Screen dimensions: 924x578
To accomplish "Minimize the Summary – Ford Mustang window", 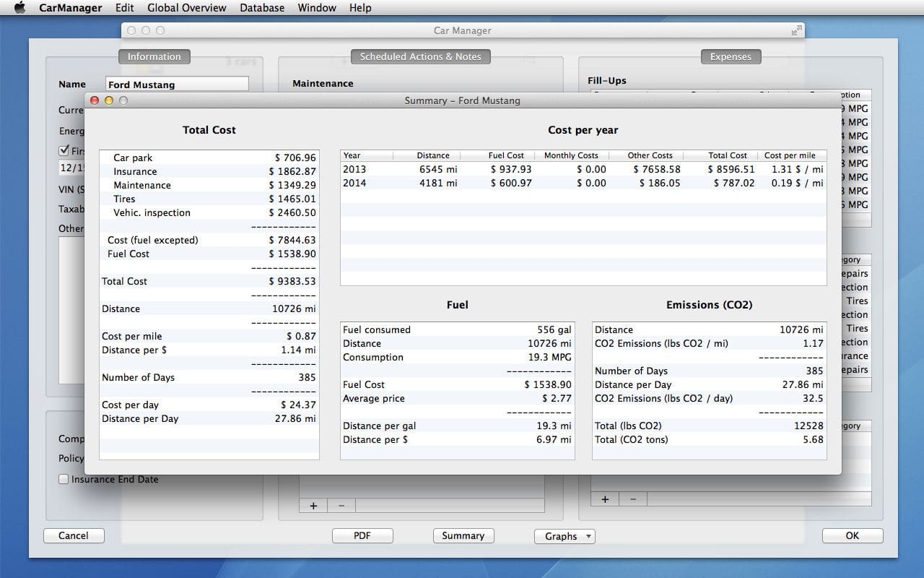I will pyautogui.click(x=109, y=100).
